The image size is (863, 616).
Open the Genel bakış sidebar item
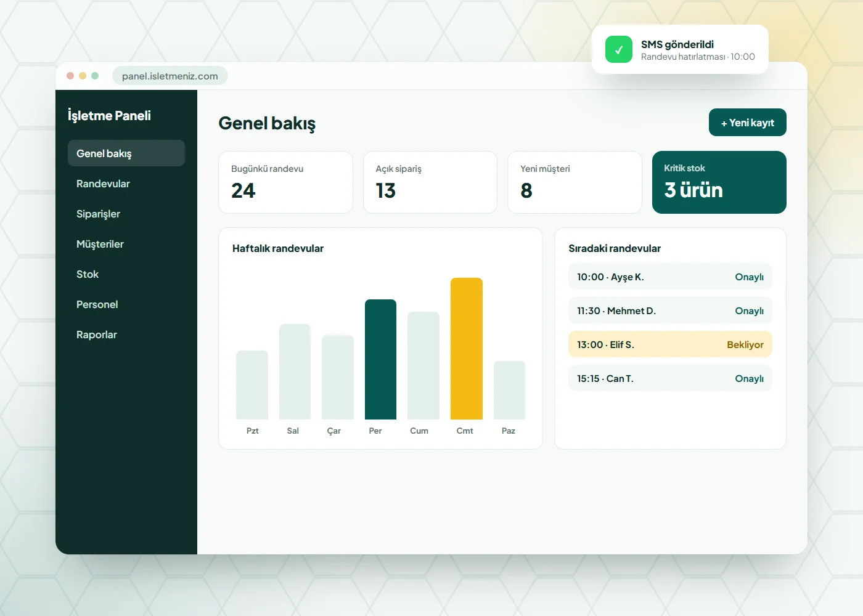(126, 153)
